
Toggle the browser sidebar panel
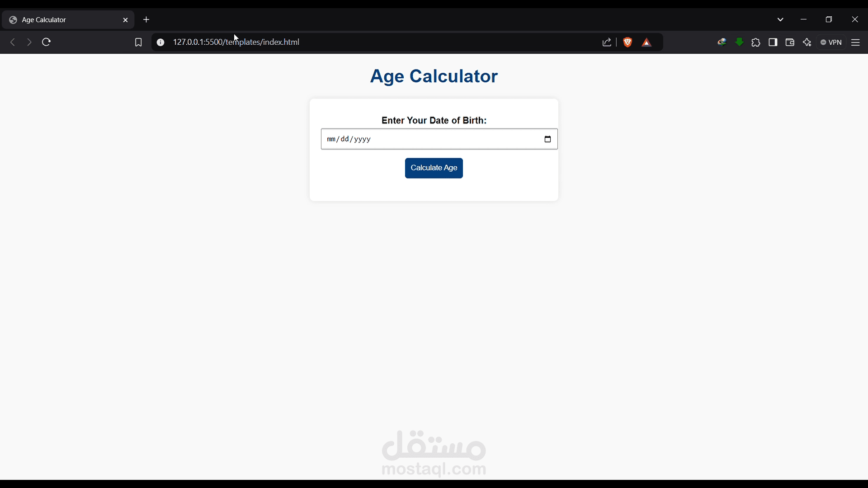tap(773, 42)
